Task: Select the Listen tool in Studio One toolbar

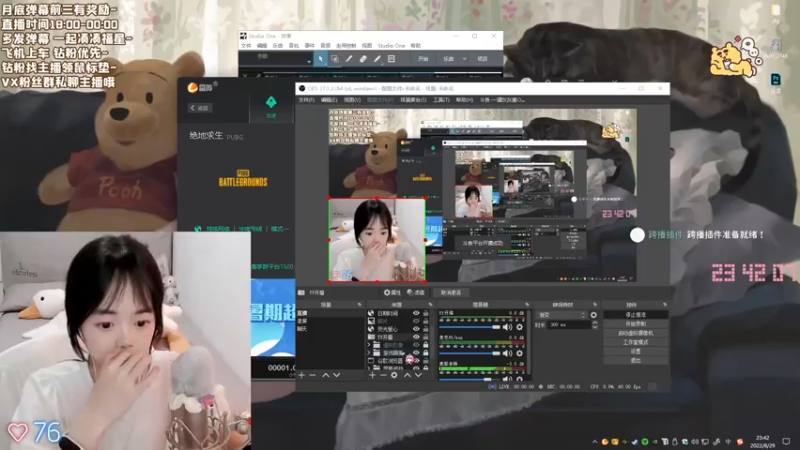Action: (391, 59)
